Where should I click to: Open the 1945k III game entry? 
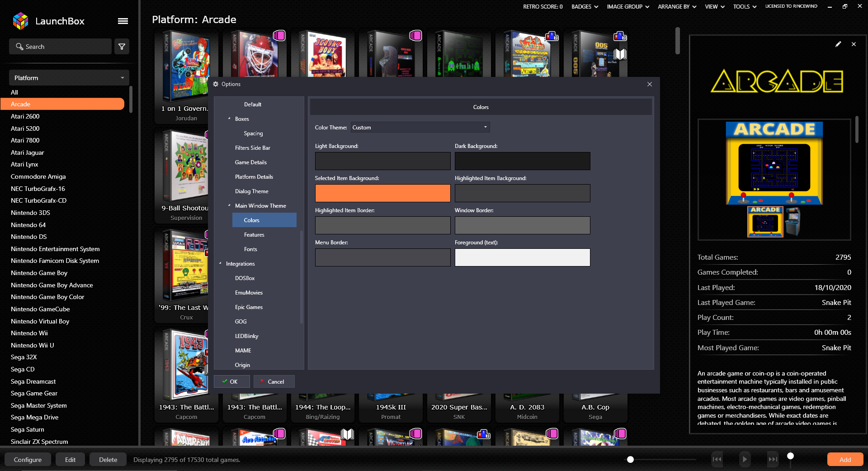pyautogui.click(x=391, y=407)
